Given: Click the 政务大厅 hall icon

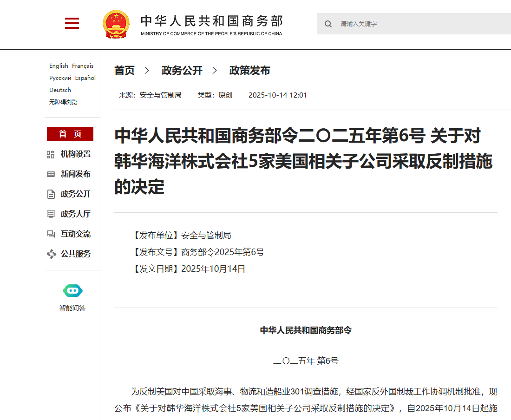Looking at the screenshot, I should [51, 214].
